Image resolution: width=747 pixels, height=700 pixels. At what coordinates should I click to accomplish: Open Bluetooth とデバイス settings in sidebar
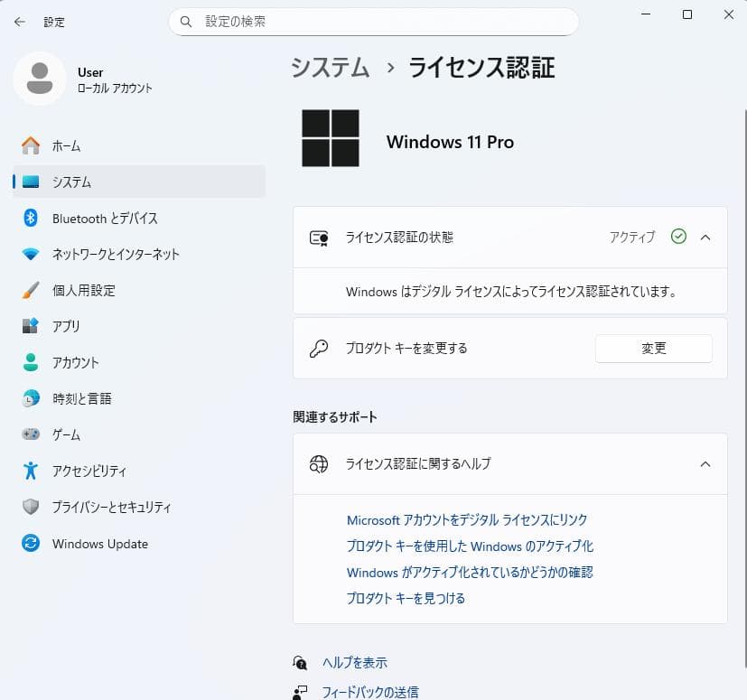tap(105, 218)
